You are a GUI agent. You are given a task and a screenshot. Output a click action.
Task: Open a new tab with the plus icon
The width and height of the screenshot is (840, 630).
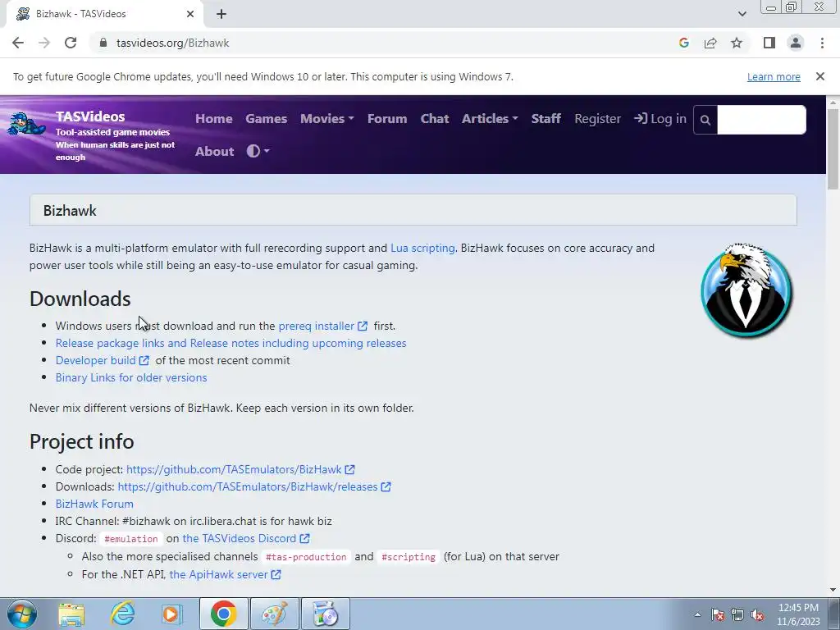point(221,14)
